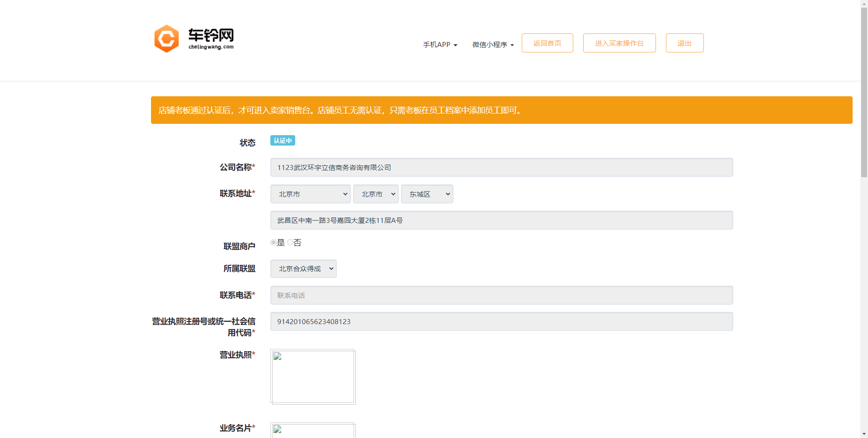Click the broken business license image
This screenshot has width=868, height=438.
[x=312, y=377]
